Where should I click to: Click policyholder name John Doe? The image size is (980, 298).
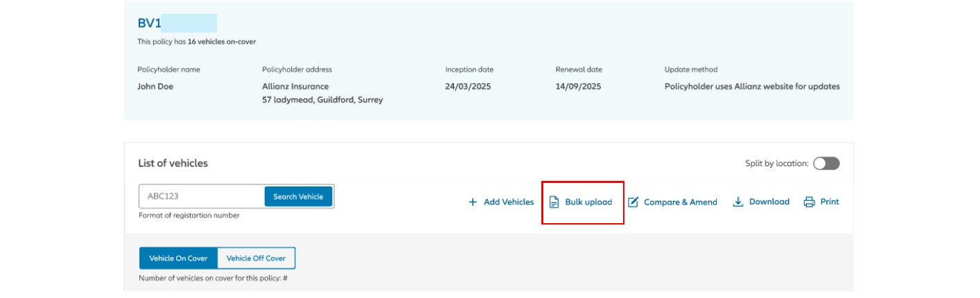[x=155, y=87]
